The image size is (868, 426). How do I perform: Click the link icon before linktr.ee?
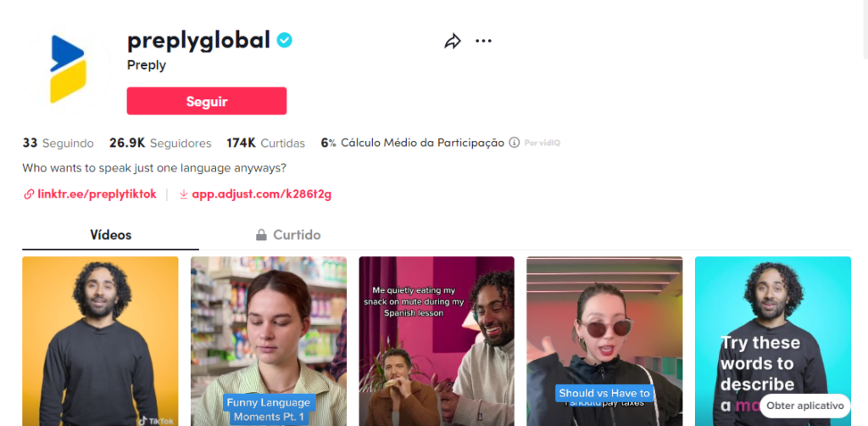click(x=29, y=194)
